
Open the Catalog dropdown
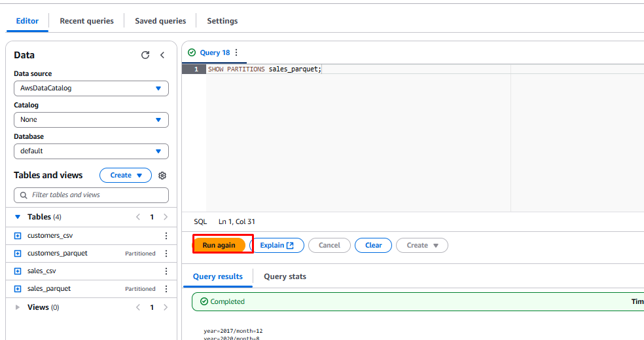click(x=91, y=120)
